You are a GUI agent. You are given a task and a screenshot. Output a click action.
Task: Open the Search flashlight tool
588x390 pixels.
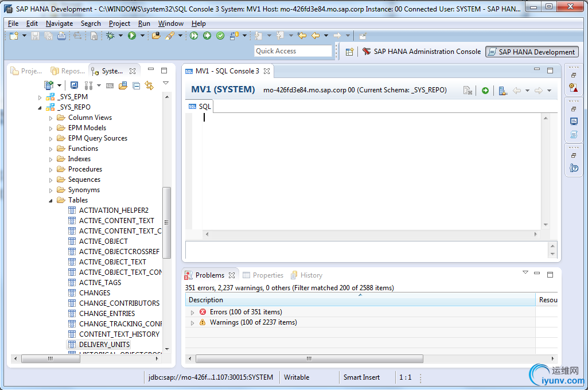tap(170, 36)
